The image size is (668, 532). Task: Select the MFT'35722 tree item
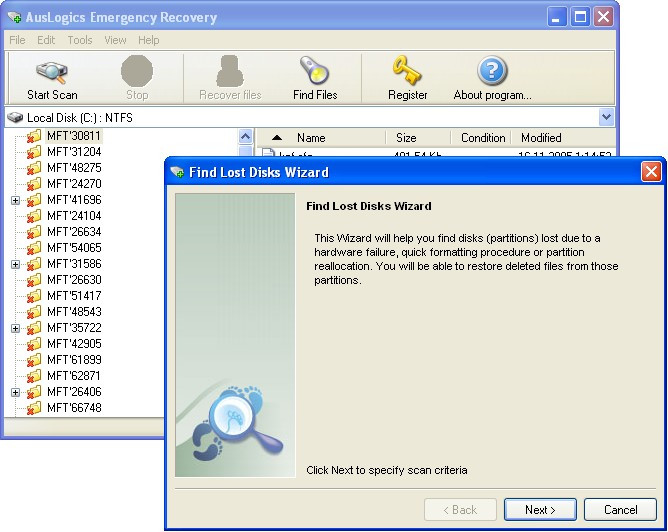coord(74,328)
